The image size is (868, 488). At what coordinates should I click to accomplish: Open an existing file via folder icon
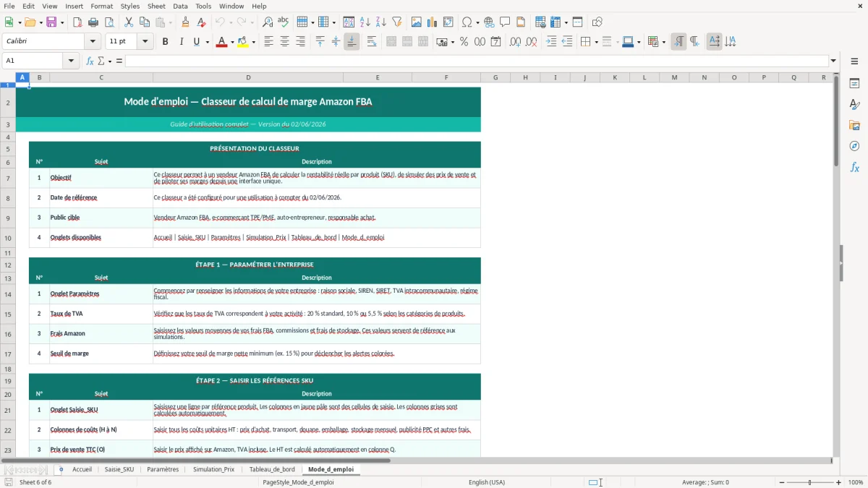coord(29,22)
